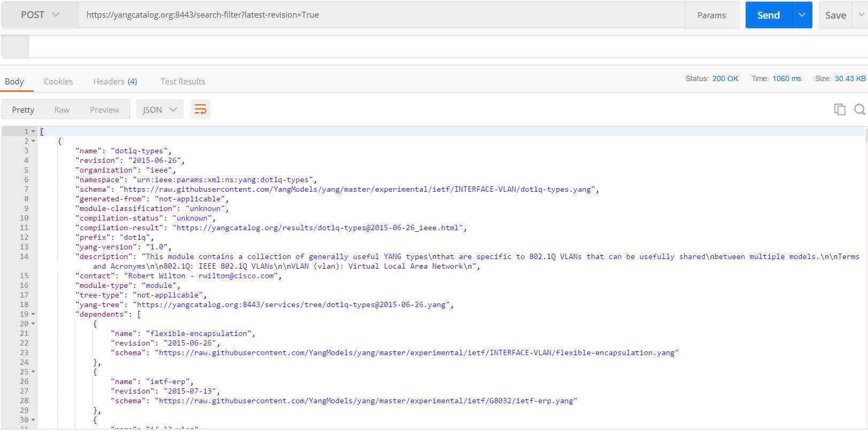Open the Send button dropdown arrow
The image size is (868, 431).
tap(802, 15)
